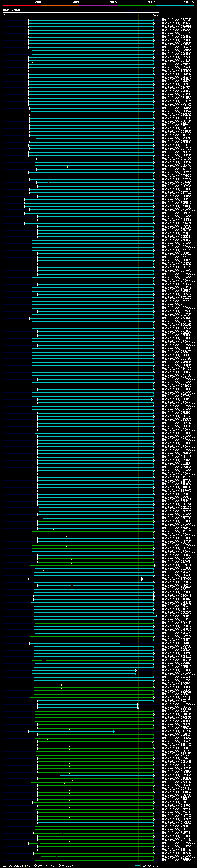197x868 pixels.
Task: Open the last hit UniRef100_P36586
Action: pyautogui.click(x=177, y=860)
